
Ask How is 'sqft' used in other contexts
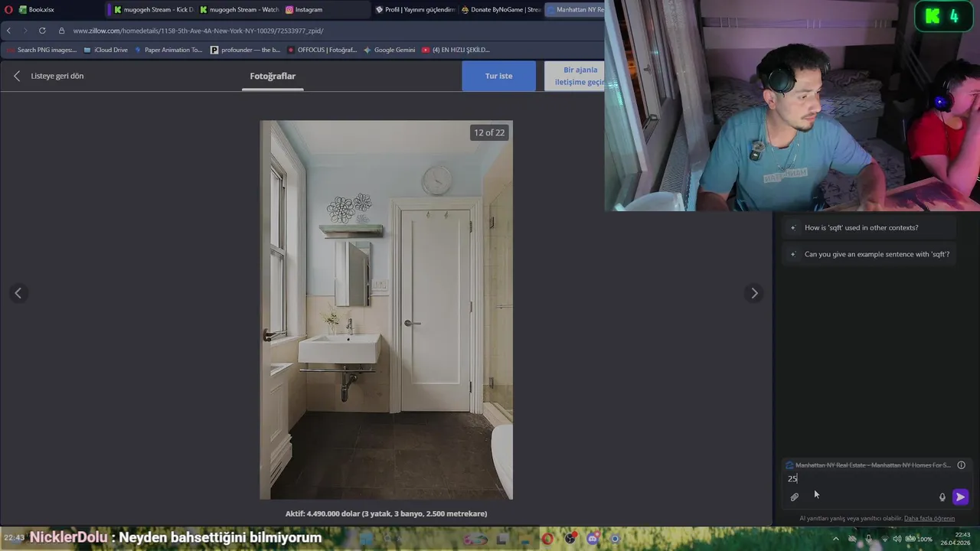pos(869,227)
